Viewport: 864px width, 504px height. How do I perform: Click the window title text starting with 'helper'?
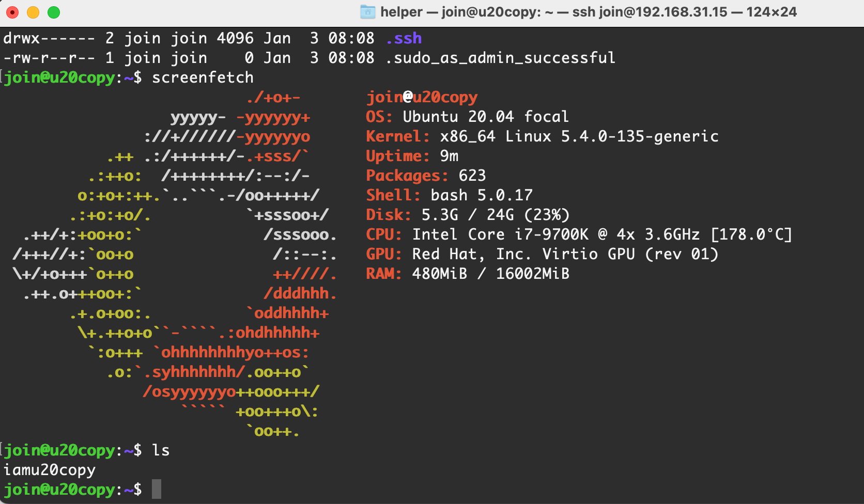coord(589,12)
